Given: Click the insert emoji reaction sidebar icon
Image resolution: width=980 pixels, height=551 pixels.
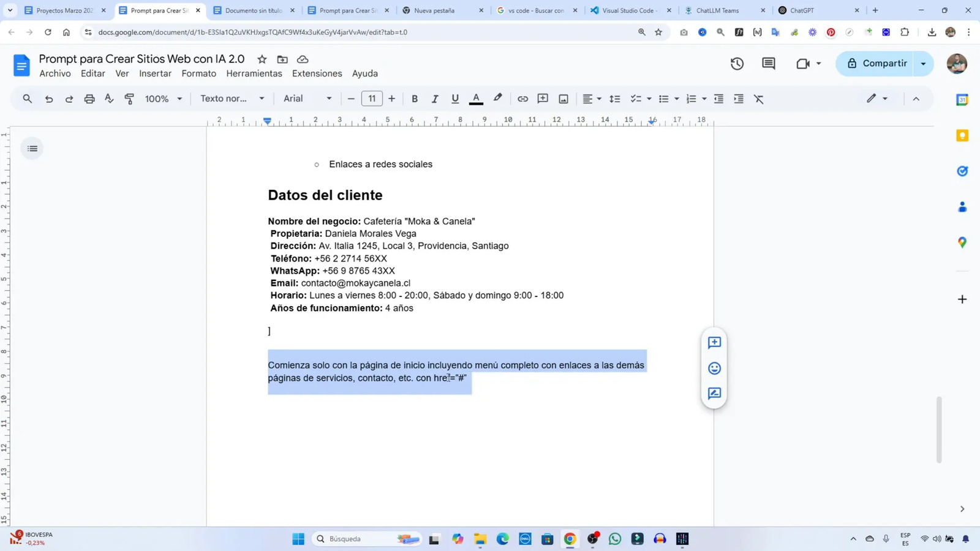Looking at the screenshot, I should 714,368.
